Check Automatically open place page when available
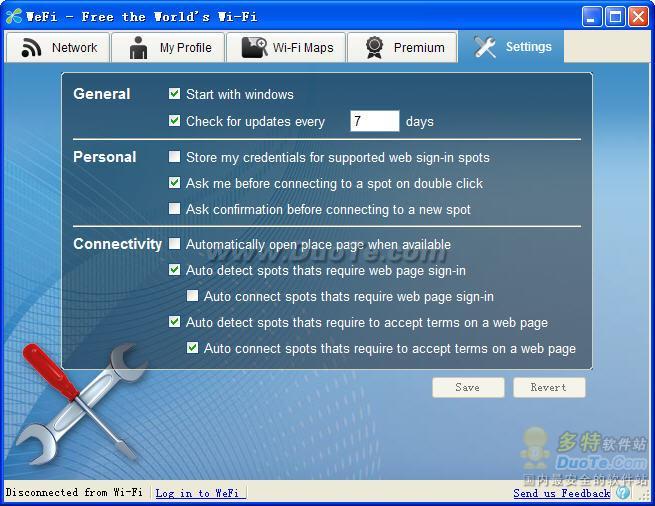The height and width of the screenshot is (506, 655). [x=175, y=244]
